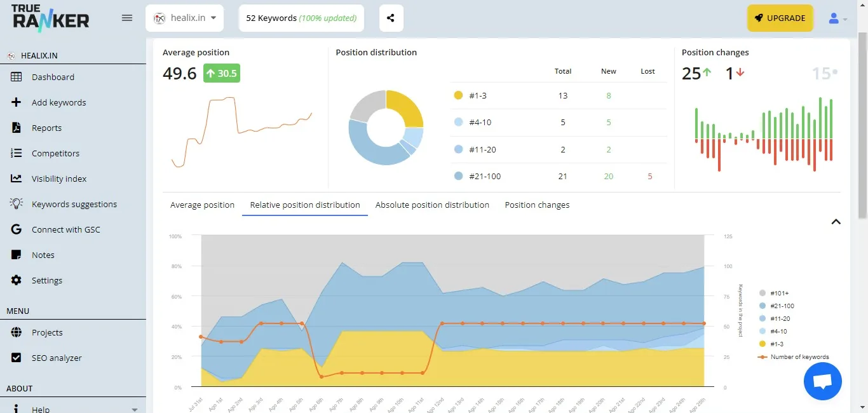Open Keywords suggestions page

(x=73, y=204)
